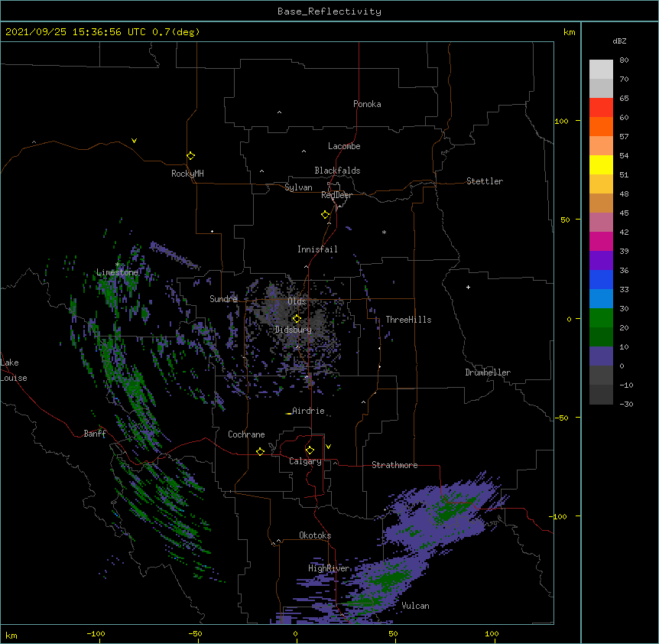659x644 pixels.
Task: Click the Airdrie label
Action: pos(307,411)
